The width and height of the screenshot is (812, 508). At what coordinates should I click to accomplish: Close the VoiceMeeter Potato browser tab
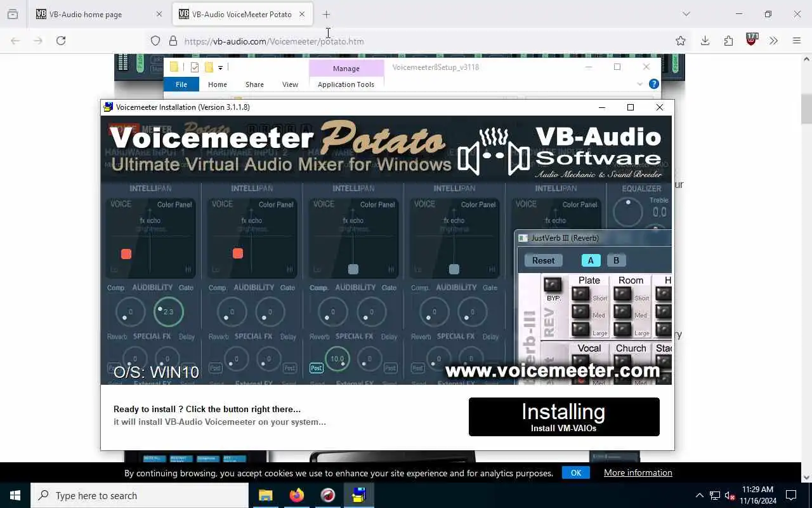coord(302,14)
